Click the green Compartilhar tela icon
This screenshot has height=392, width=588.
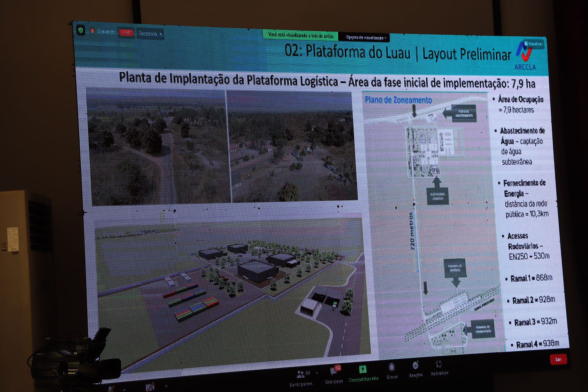coord(363,369)
